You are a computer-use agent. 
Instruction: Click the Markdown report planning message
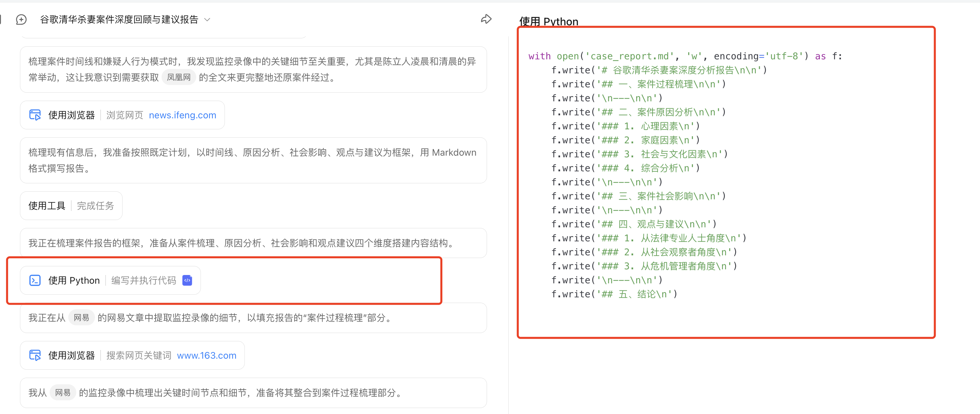pyautogui.click(x=253, y=160)
